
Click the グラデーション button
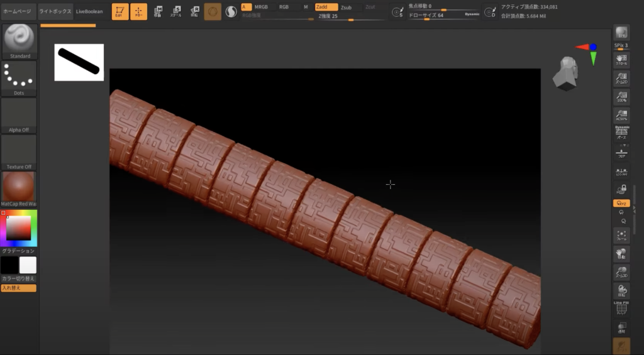tap(18, 251)
